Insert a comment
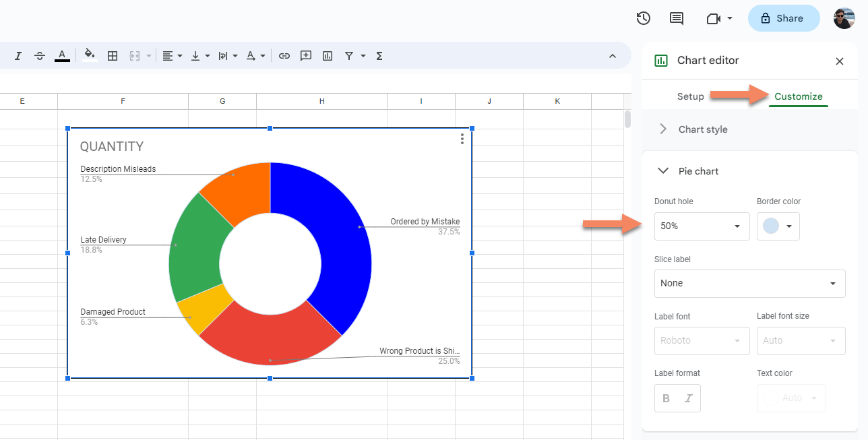868x440 pixels. point(305,56)
